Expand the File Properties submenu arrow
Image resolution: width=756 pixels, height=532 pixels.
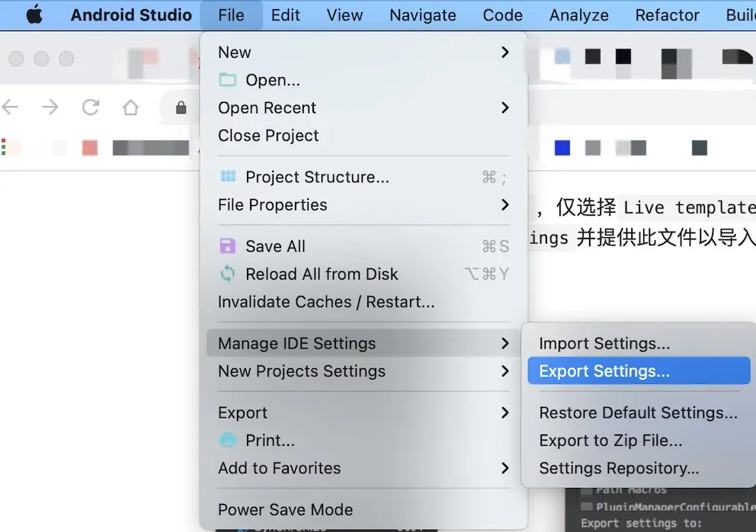505,204
